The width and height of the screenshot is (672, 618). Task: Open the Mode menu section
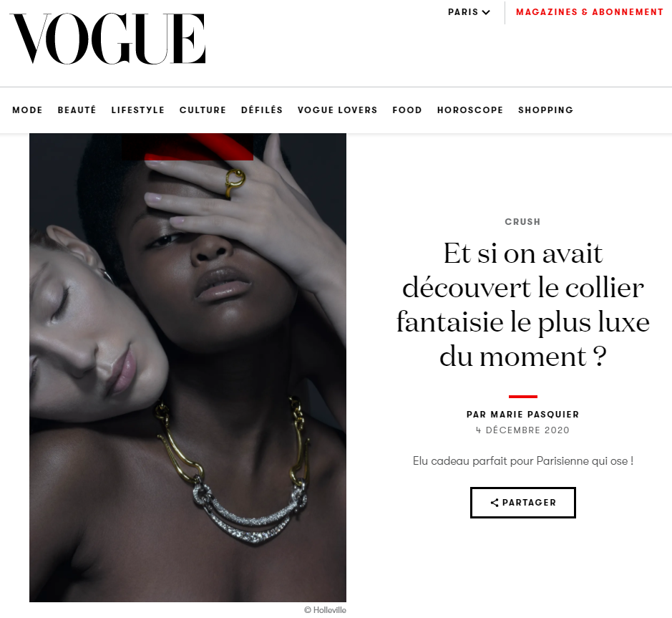27,110
